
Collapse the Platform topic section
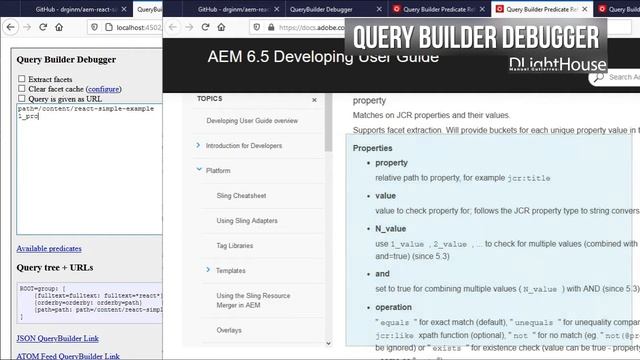(199, 170)
